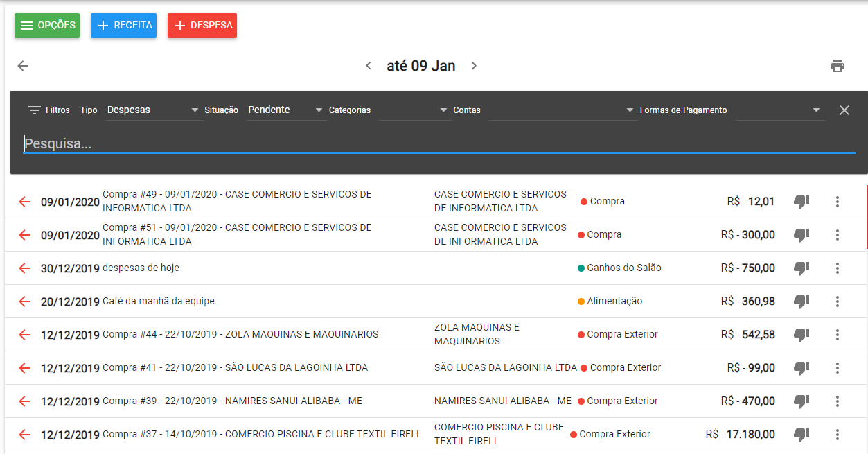Click red arrow on the despesas de hoje row
The height and width of the screenshot is (454, 868).
[x=24, y=268]
